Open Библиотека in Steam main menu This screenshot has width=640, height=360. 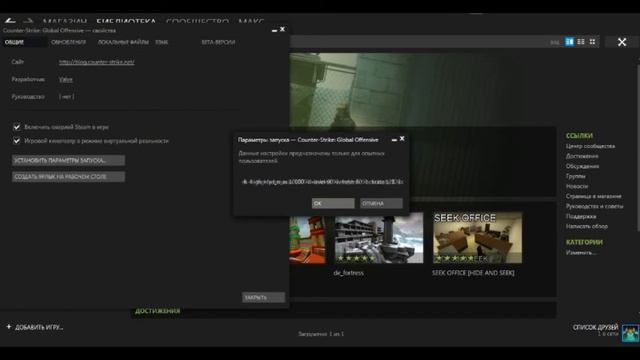126,21
